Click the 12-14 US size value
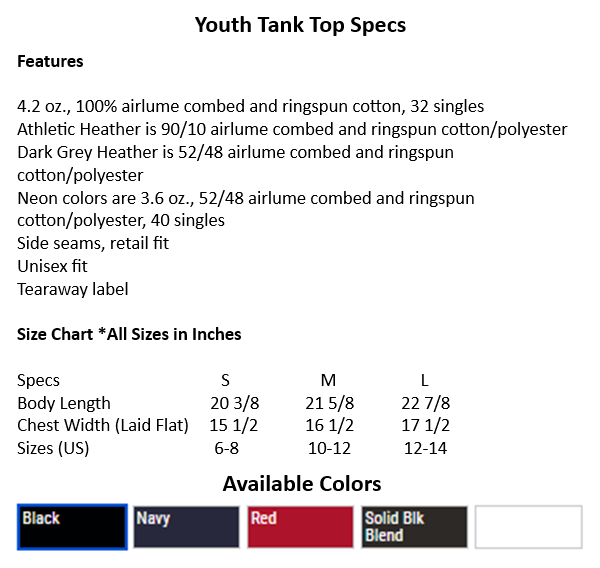 [x=427, y=448]
